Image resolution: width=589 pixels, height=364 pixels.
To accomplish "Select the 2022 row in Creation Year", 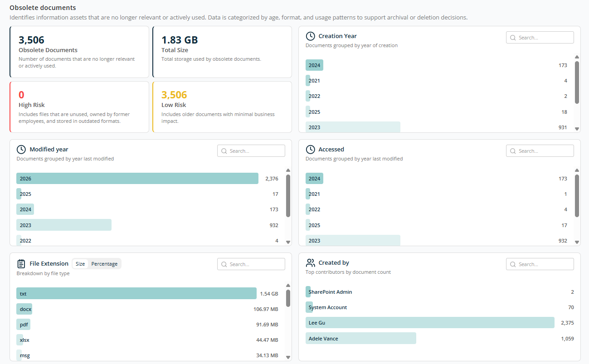I will pos(436,96).
